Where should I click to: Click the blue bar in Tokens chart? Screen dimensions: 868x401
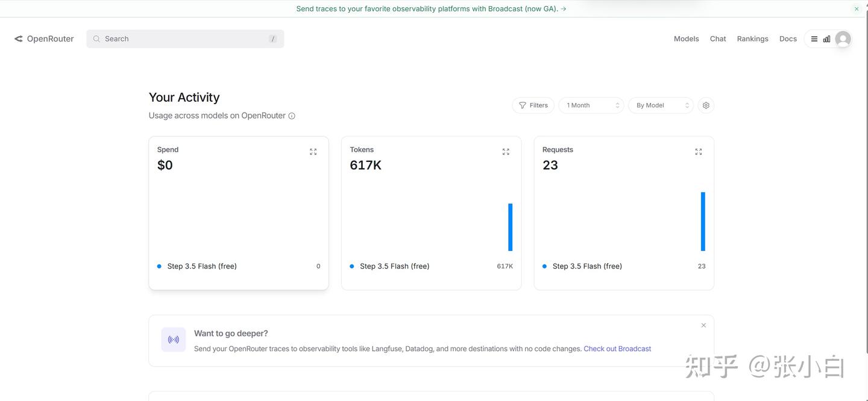click(510, 227)
